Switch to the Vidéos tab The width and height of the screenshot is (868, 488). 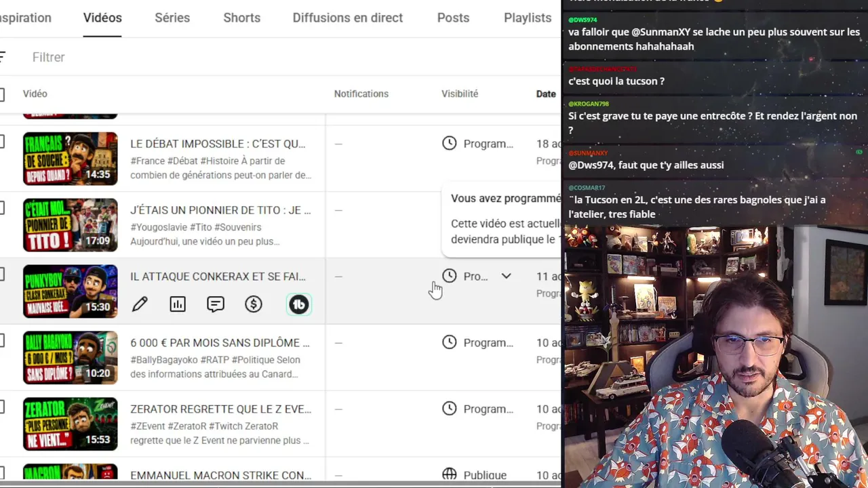[x=102, y=18]
